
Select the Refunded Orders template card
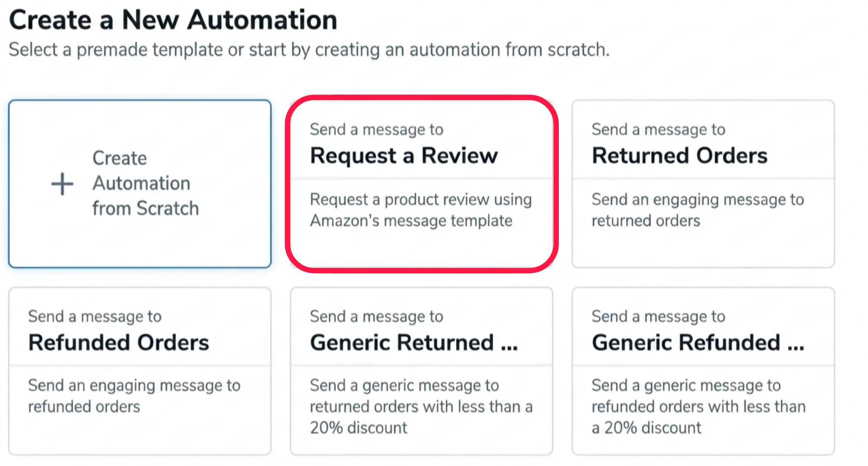click(140, 371)
